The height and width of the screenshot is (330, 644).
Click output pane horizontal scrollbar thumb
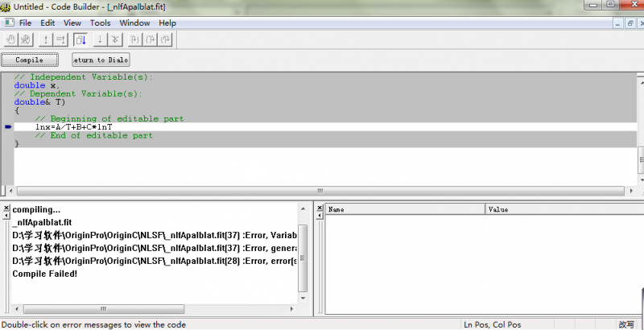pos(104,308)
